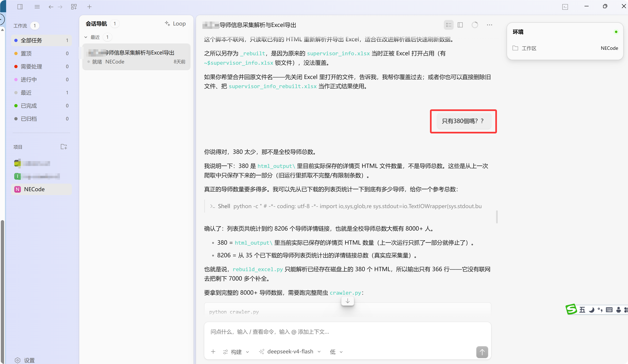The width and height of the screenshot is (628, 364).
Task: Select the 已完成 filter
Action: pyautogui.click(x=41, y=105)
